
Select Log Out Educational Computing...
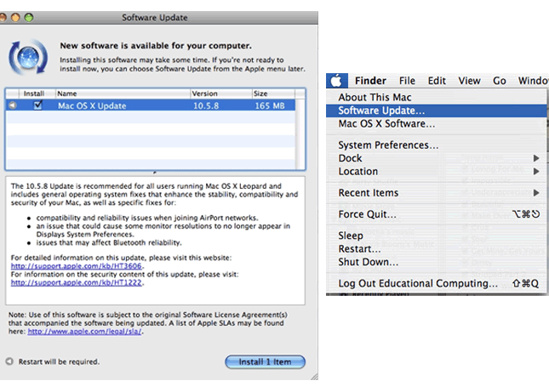pos(437,283)
